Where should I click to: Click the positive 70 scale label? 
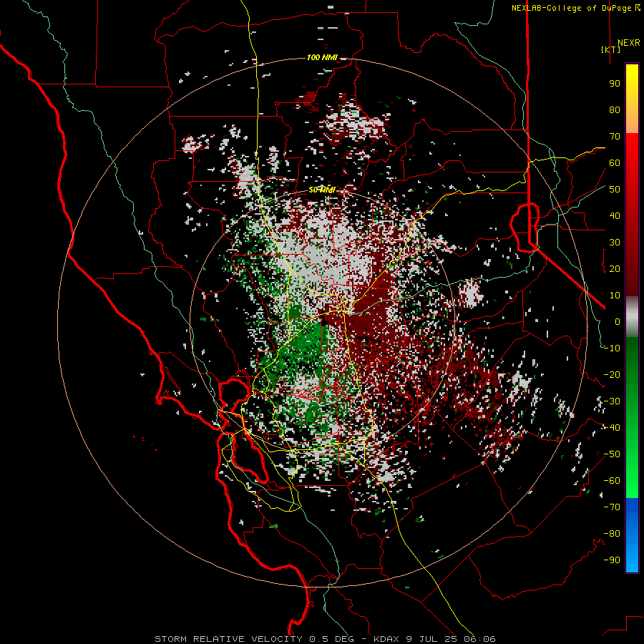click(615, 137)
